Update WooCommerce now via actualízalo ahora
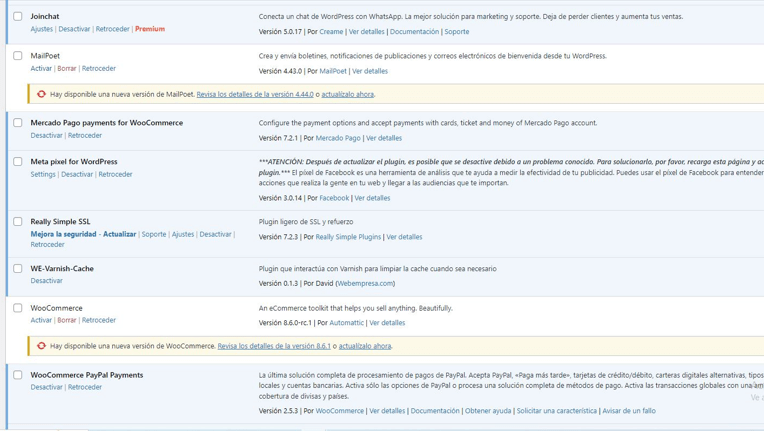The image size is (764, 431). click(x=365, y=346)
